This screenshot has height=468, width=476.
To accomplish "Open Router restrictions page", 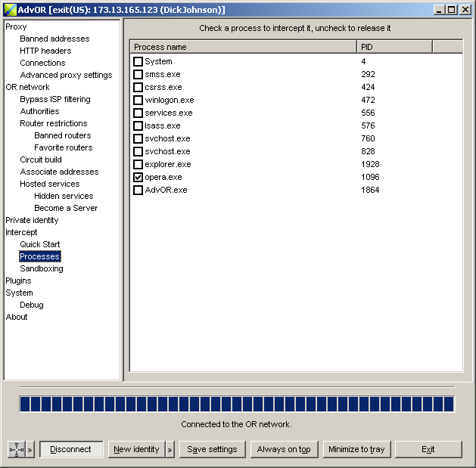I will tap(54, 123).
